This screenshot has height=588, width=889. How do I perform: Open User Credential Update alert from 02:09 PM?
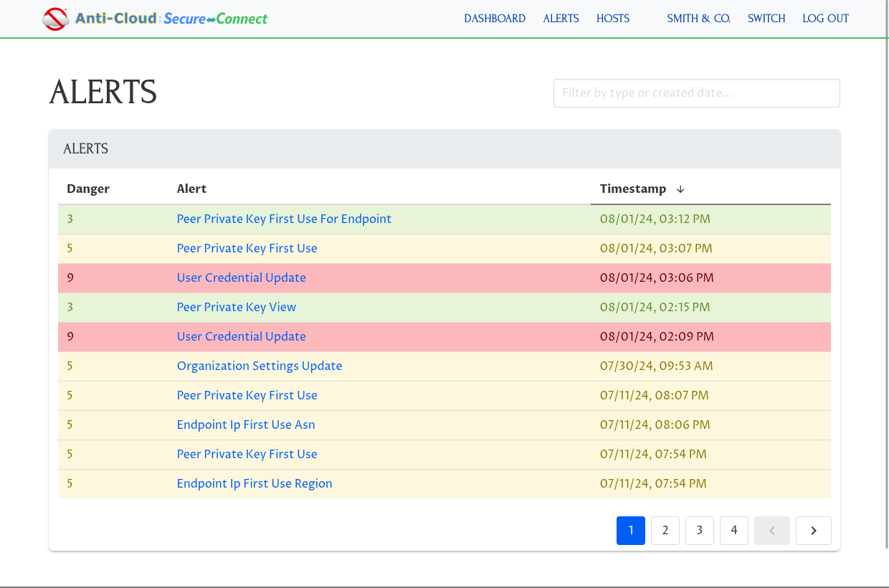(x=242, y=336)
